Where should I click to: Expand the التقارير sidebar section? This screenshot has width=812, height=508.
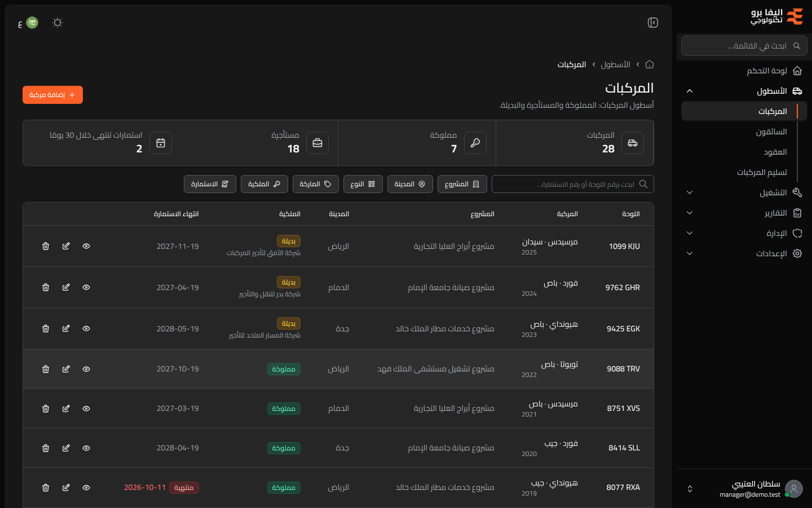coord(744,213)
